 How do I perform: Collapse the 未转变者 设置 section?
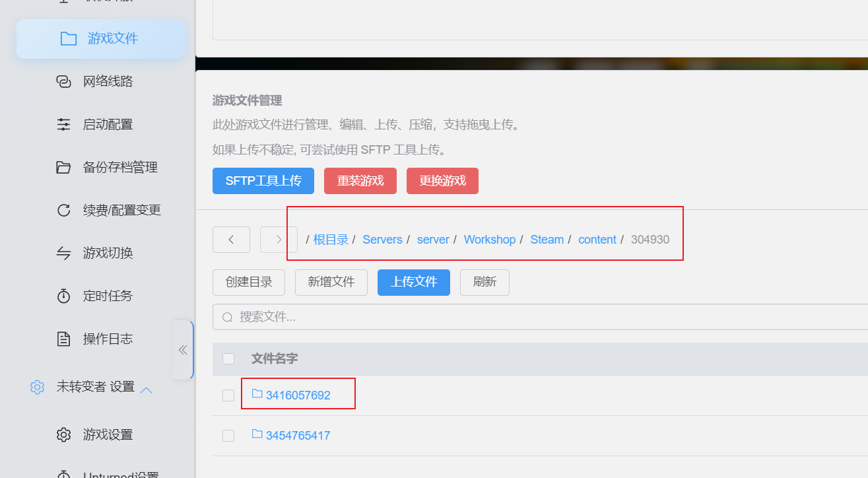(147, 389)
